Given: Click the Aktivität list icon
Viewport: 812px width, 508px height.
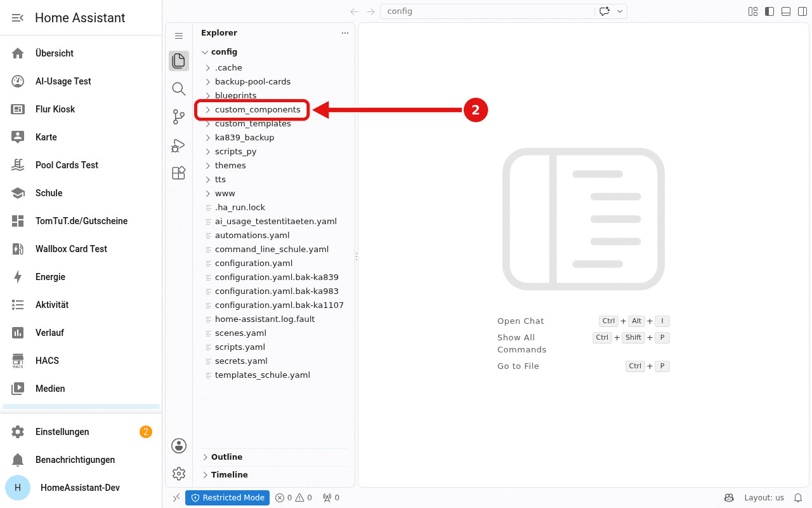Looking at the screenshot, I should (x=18, y=305).
